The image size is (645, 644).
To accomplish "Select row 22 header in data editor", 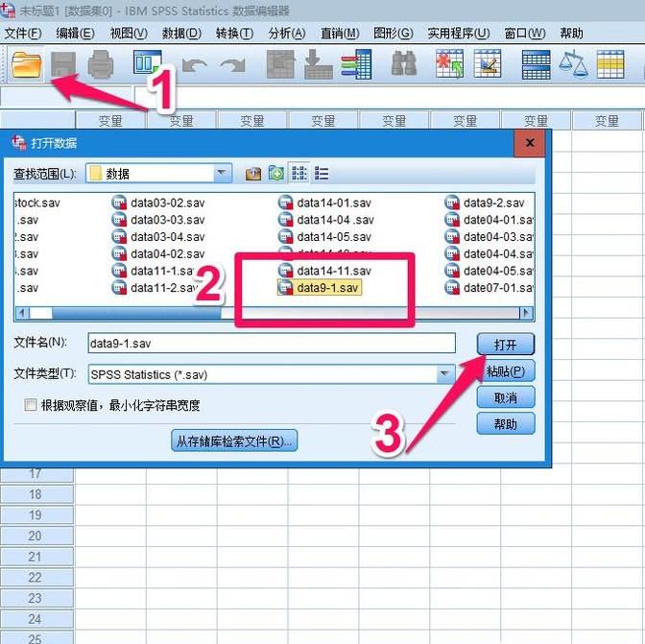I will tap(37, 578).
